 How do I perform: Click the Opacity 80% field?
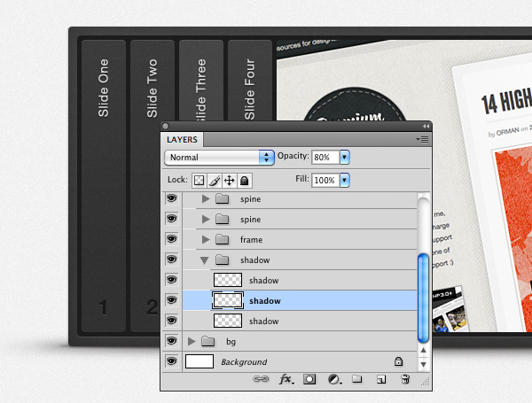325,158
